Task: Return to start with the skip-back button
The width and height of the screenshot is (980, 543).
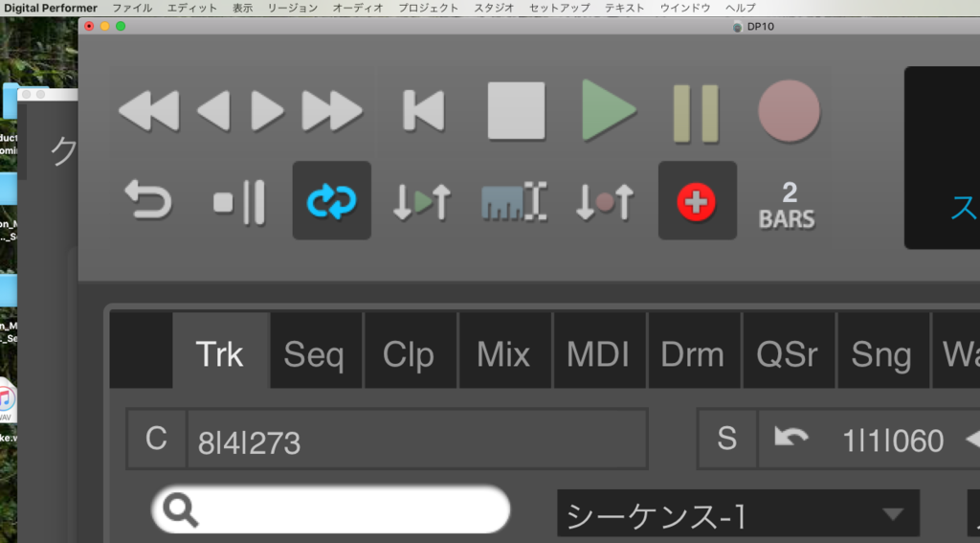Action: point(424,111)
